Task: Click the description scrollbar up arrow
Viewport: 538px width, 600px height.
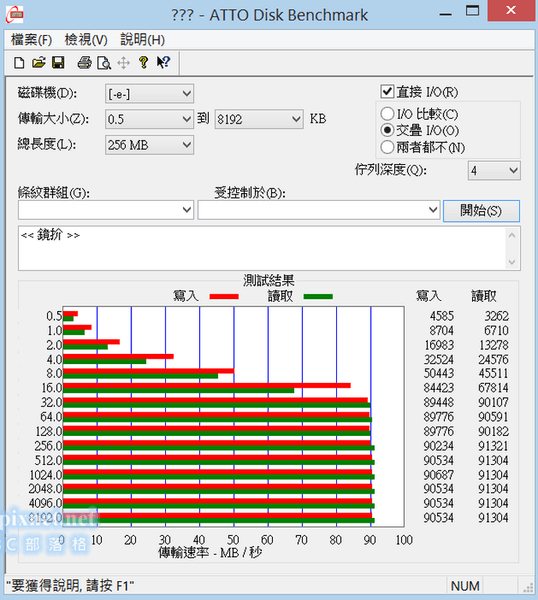Action: [512, 235]
